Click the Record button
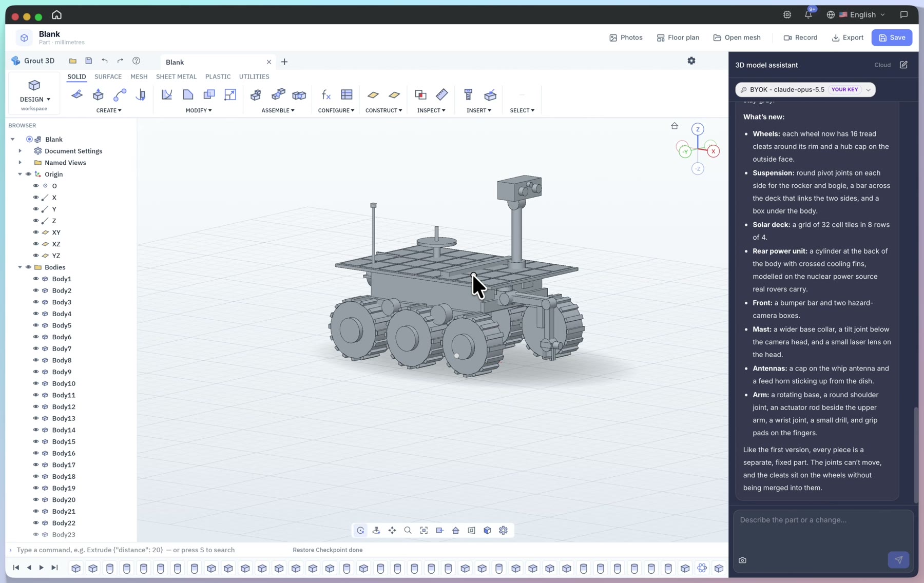This screenshot has width=924, height=583. tap(800, 37)
